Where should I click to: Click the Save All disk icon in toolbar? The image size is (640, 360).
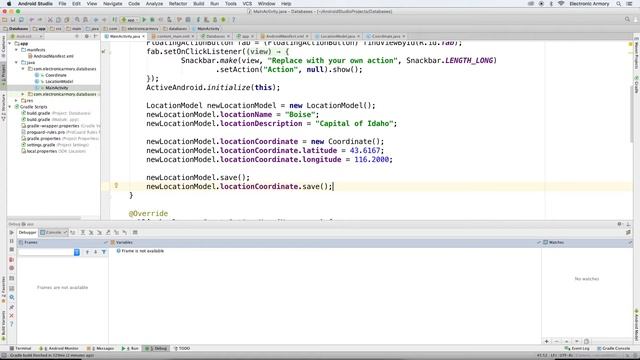tap(13, 20)
